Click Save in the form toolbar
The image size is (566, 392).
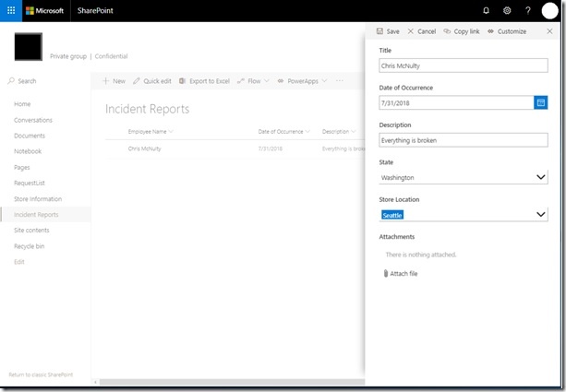[388, 31]
